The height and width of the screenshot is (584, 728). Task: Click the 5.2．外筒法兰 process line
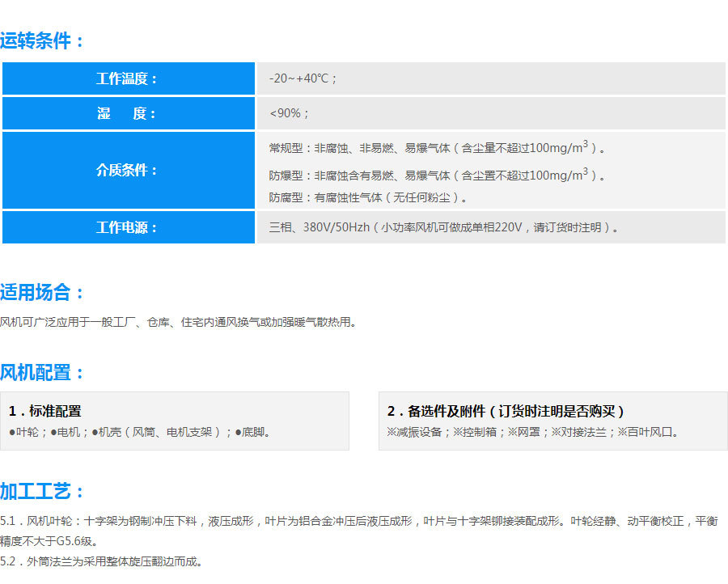pyautogui.click(x=102, y=561)
